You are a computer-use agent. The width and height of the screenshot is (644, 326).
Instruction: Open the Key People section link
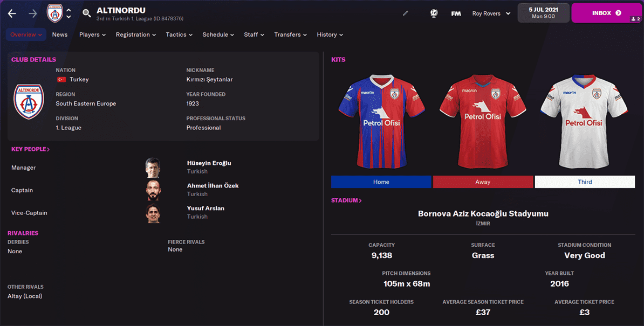(x=30, y=149)
